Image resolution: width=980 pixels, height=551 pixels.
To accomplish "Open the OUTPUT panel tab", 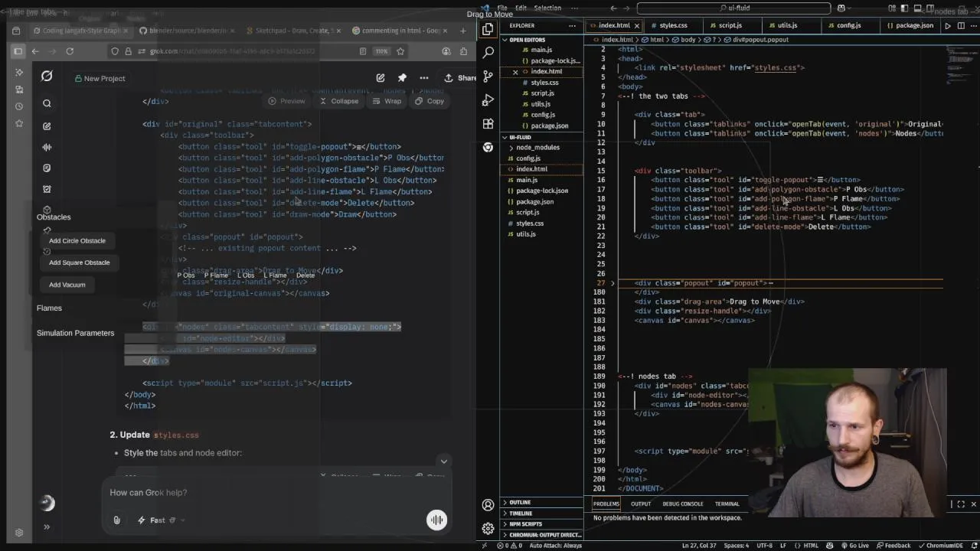I will coord(640,504).
